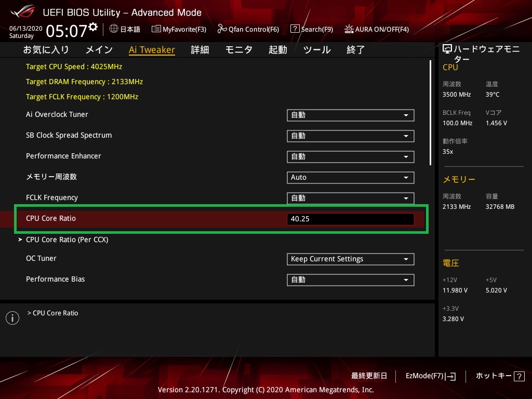Screen dimensions: 532x399
Task: Click the 11.980 V reading
Action: (455, 290)
